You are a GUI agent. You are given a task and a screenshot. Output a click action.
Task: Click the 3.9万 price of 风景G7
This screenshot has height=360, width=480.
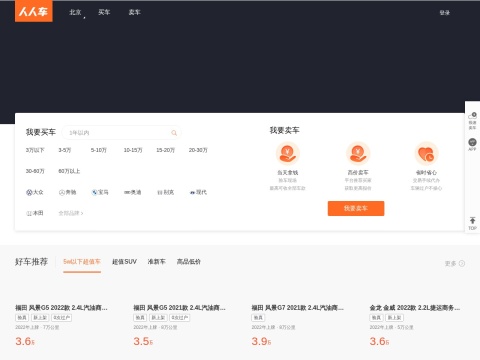point(261,341)
